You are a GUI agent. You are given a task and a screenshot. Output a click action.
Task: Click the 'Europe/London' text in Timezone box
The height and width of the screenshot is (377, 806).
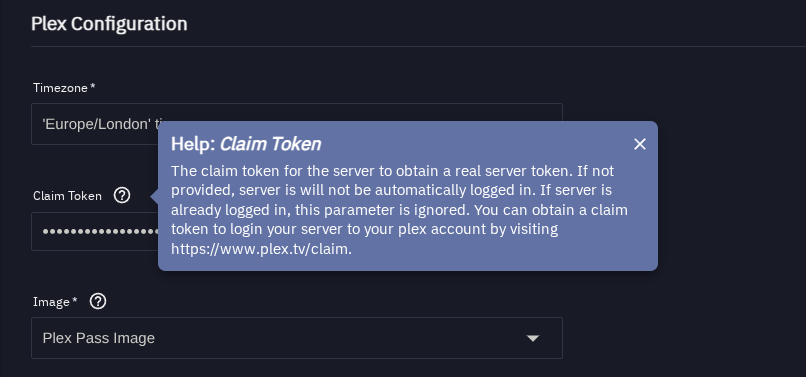coord(97,124)
